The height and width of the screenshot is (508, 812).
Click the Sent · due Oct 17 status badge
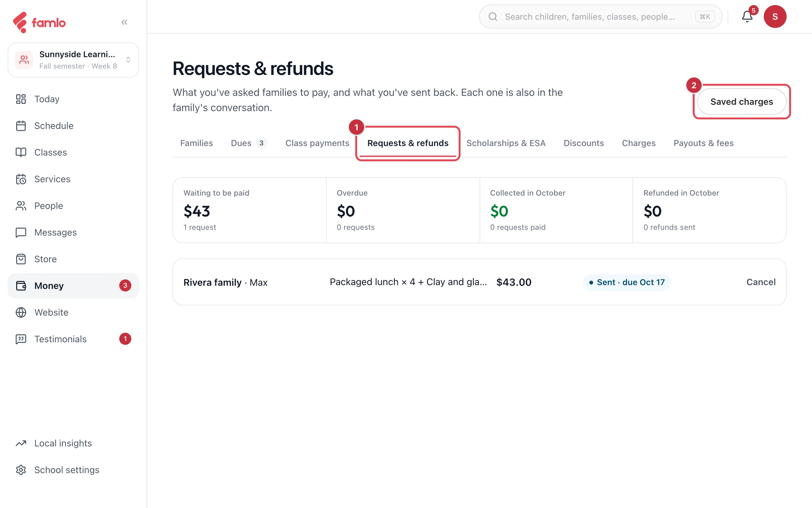pyautogui.click(x=627, y=282)
